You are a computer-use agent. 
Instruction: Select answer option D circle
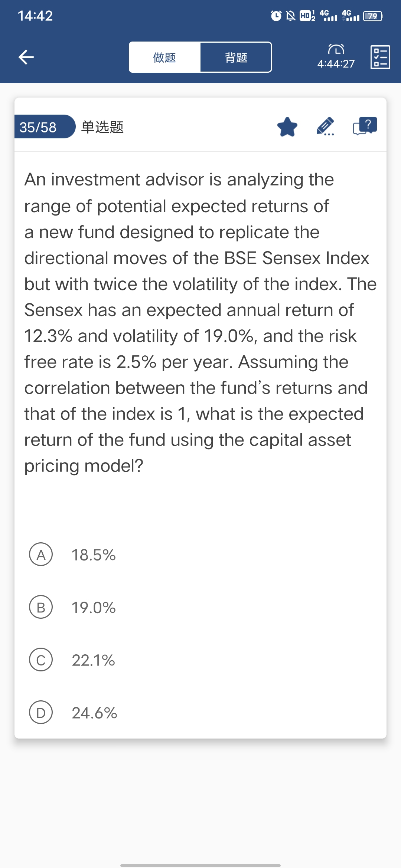[x=41, y=713]
